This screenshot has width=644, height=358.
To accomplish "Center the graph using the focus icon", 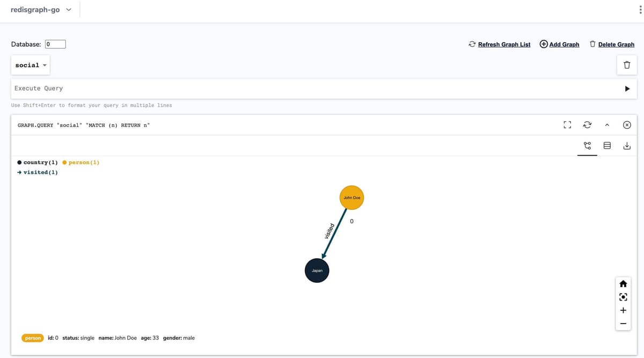I will [x=623, y=297].
